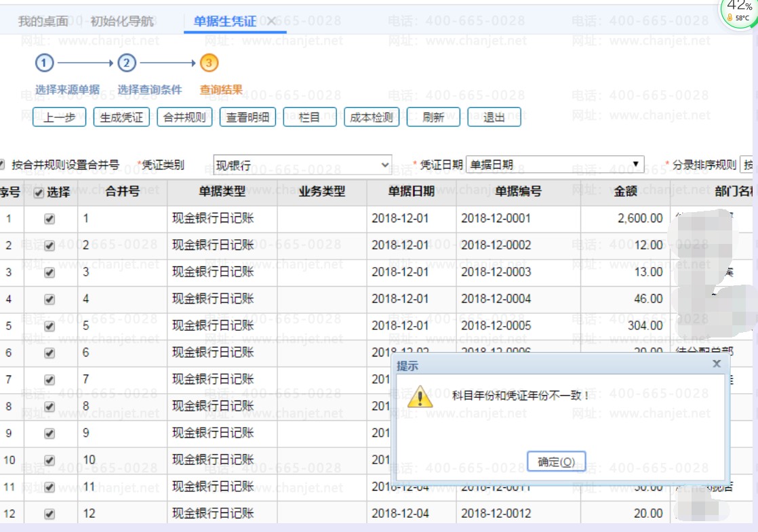Click the 选择来源单据 step label
The image size is (758, 532).
pyautogui.click(x=67, y=90)
